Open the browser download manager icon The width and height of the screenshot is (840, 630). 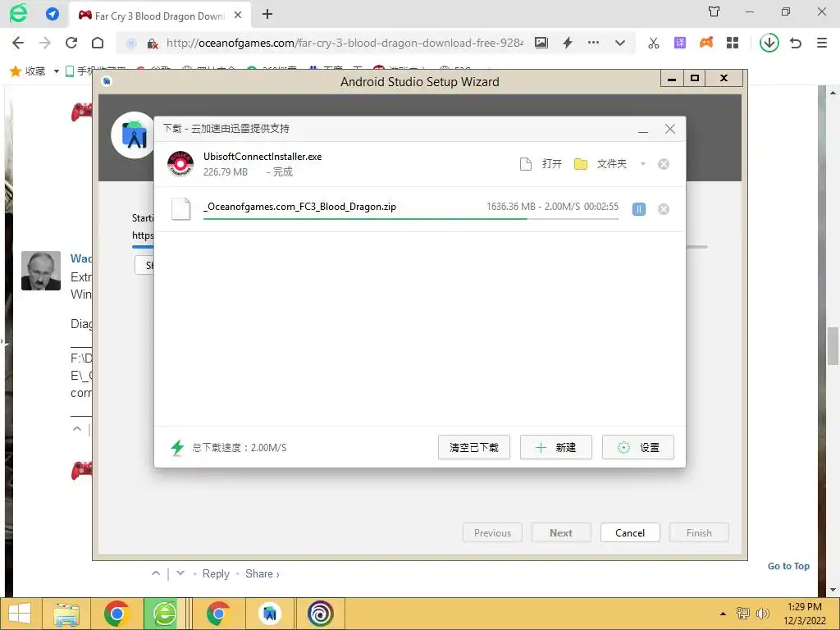(769, 43)
